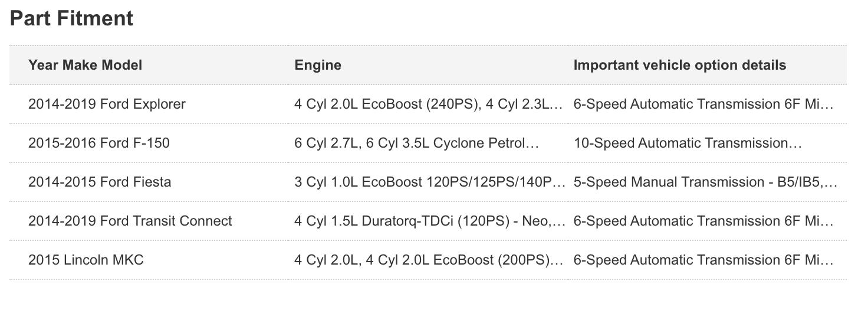
Task: Click Important vehicle option details header
Action: 679,65
